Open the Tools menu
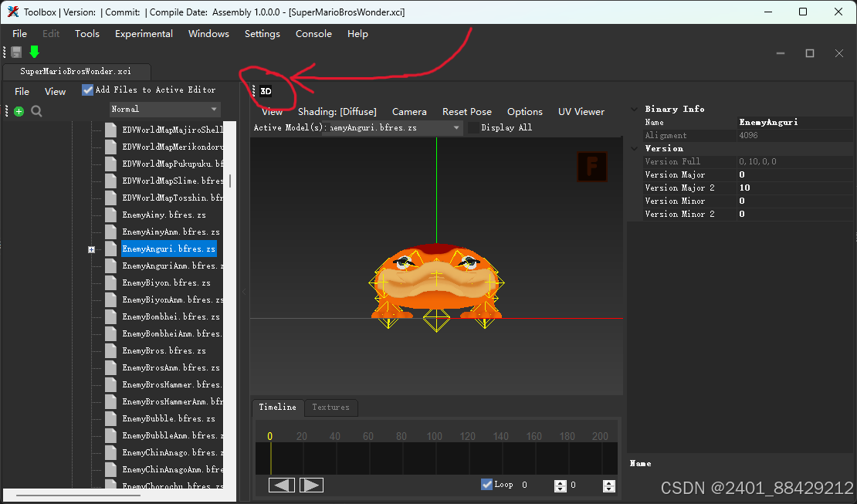 coord(87,34)
